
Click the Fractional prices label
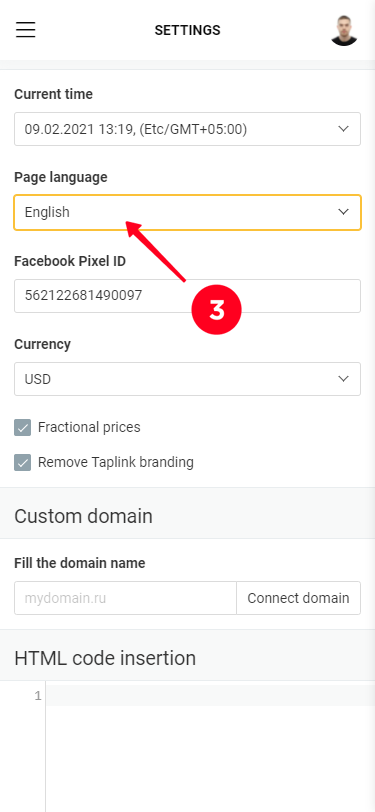(89, 427)
